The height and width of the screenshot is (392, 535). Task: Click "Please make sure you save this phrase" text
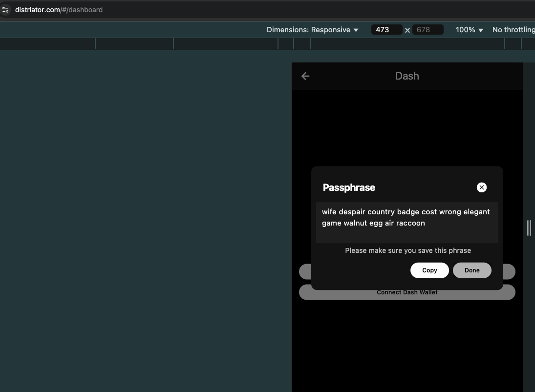point(408,250)
